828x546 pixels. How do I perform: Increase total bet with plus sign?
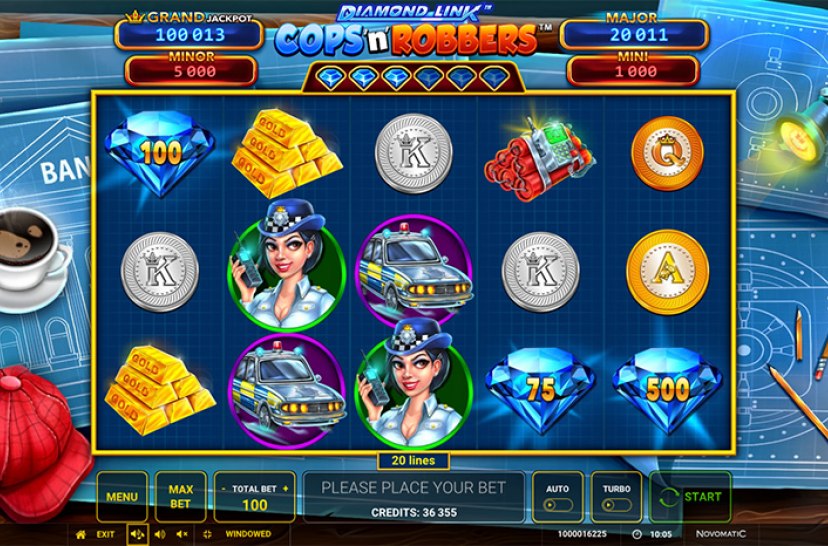pos(286,488)
